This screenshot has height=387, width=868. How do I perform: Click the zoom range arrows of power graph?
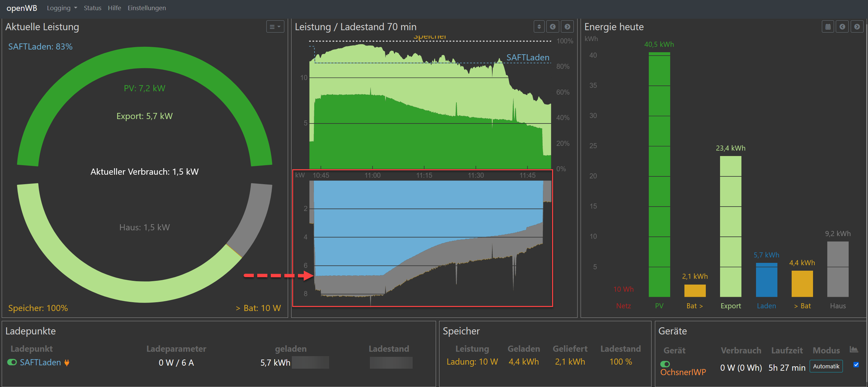539,27
